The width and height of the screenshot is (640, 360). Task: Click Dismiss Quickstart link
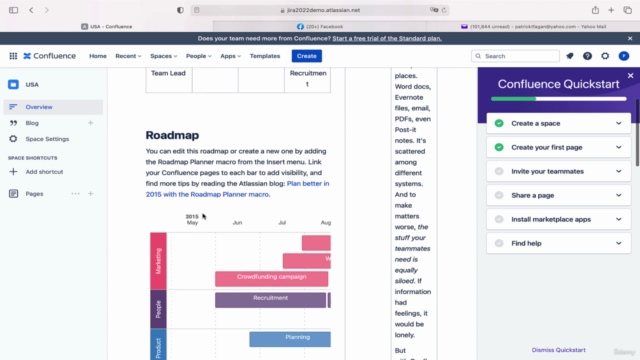click(558, 350)
